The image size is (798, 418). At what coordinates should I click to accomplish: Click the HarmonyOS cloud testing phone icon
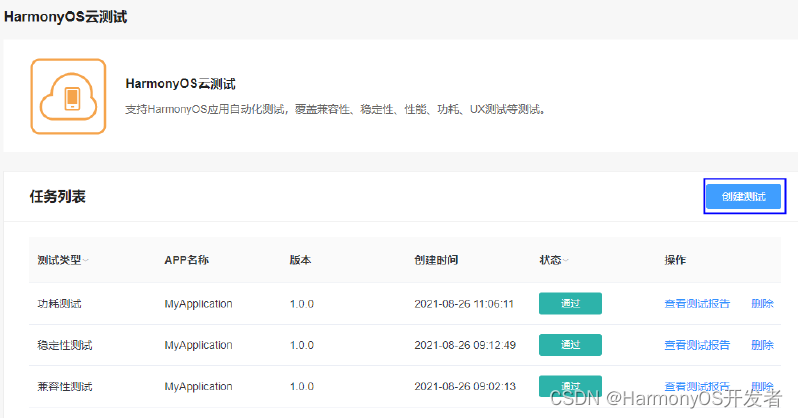[x=68, y=96]
